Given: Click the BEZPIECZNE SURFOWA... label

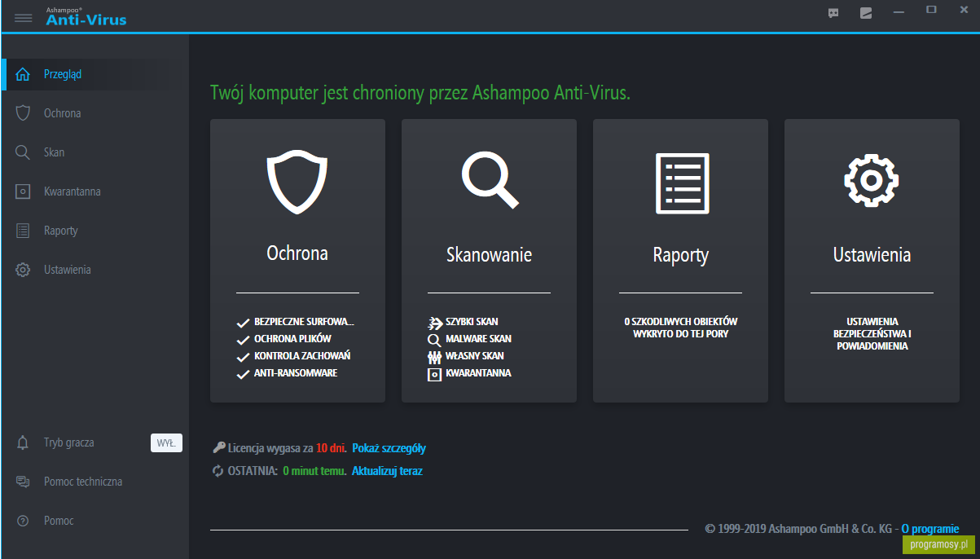Looking at the screenshot, I should click(305, 322).
